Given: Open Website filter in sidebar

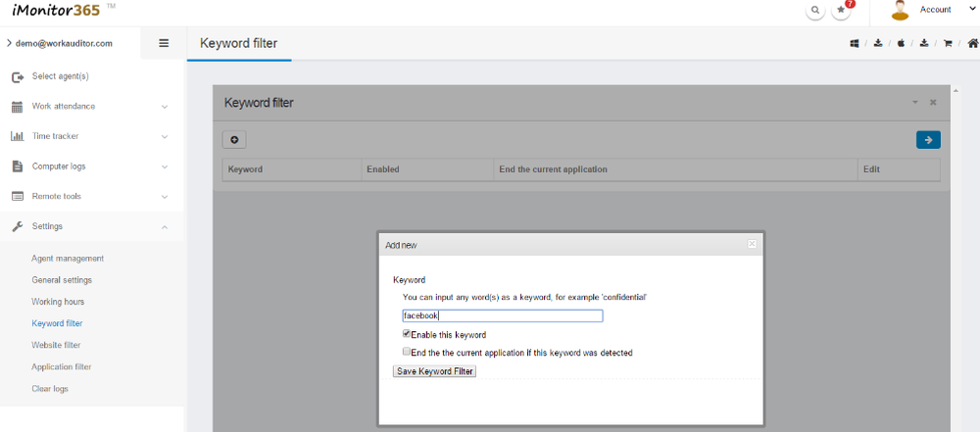Looking at the screenshot, I should tap(56, 345).
